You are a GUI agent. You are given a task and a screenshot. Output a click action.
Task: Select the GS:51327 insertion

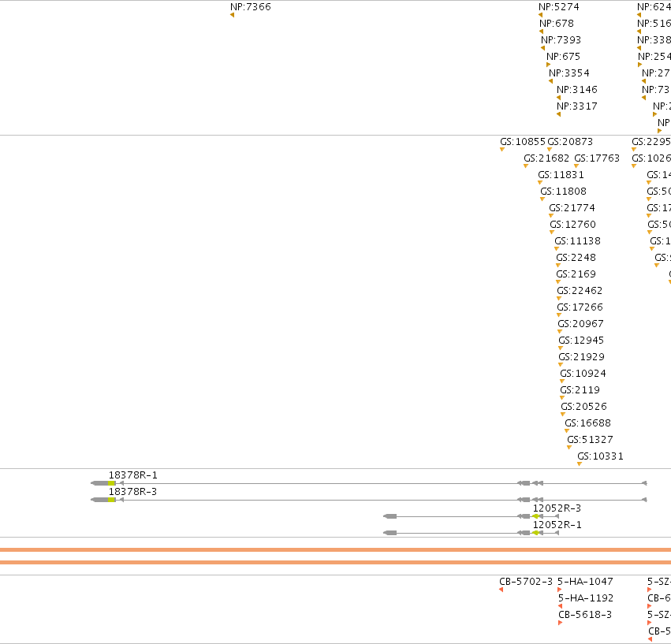pos(569,447)
